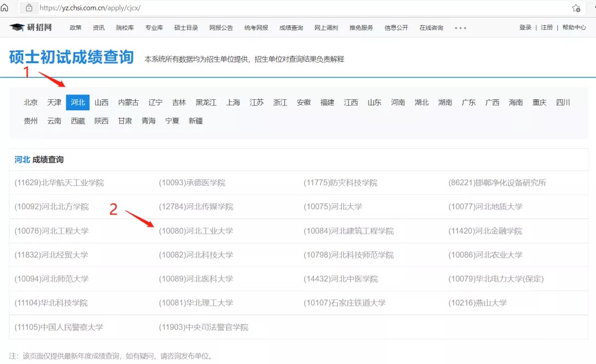Click the 注册 link
This screenshot has width=596, height=364.
point(546,28)
